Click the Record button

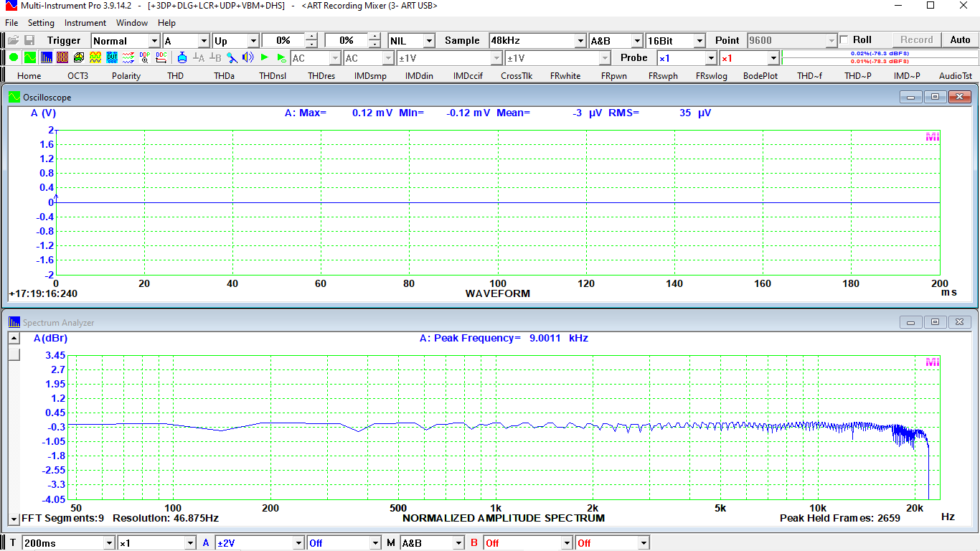point(916,39)
